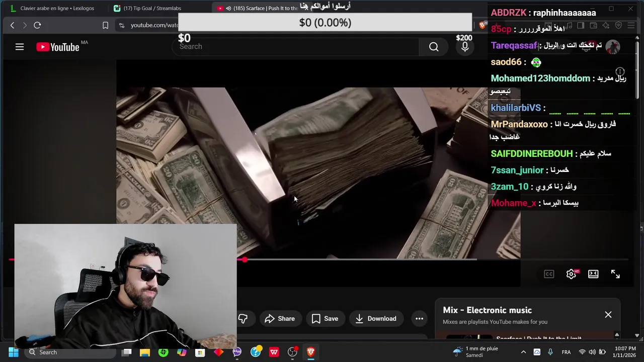The width and height of the screenshot is (644, 362).
Task: Click chat username 7ssan_junior
Action: [x=517, y=170]
